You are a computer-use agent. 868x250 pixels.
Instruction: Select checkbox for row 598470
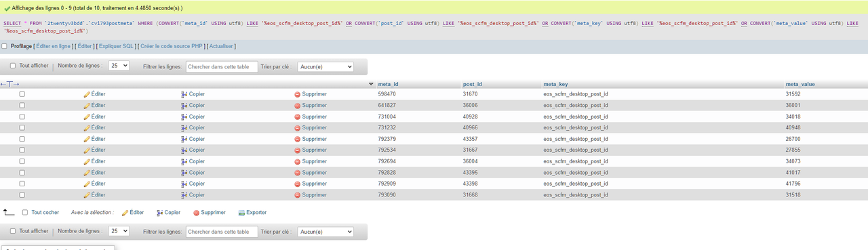pos(22,94)
